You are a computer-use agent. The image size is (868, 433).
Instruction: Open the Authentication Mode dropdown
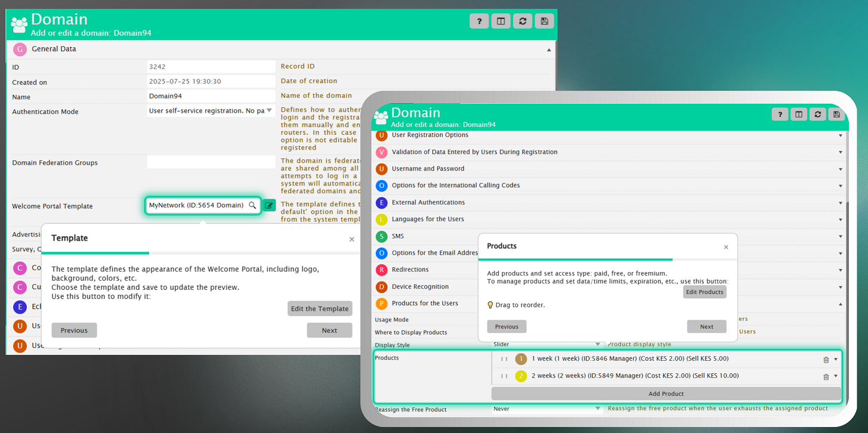[x=269, y=110]
